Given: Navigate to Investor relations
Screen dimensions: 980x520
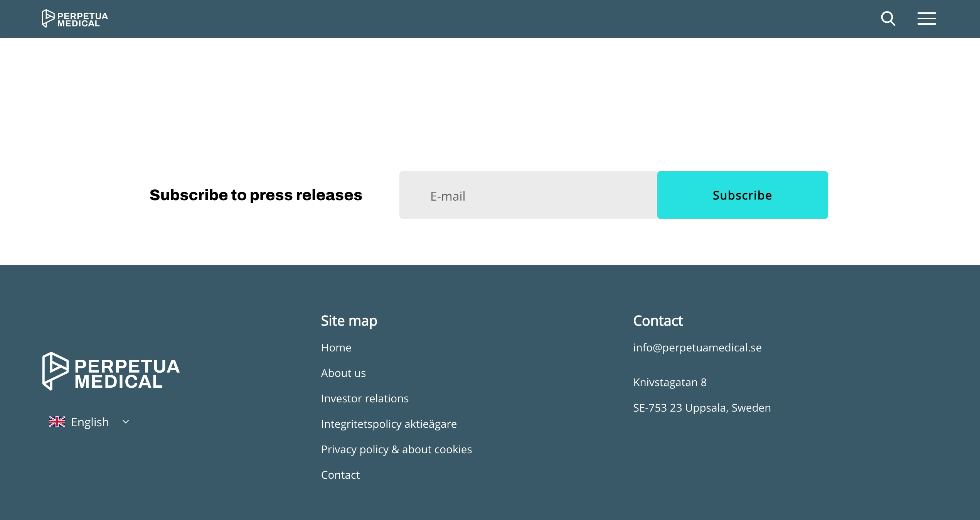Looking at the screenshot, I should (365, 398).
